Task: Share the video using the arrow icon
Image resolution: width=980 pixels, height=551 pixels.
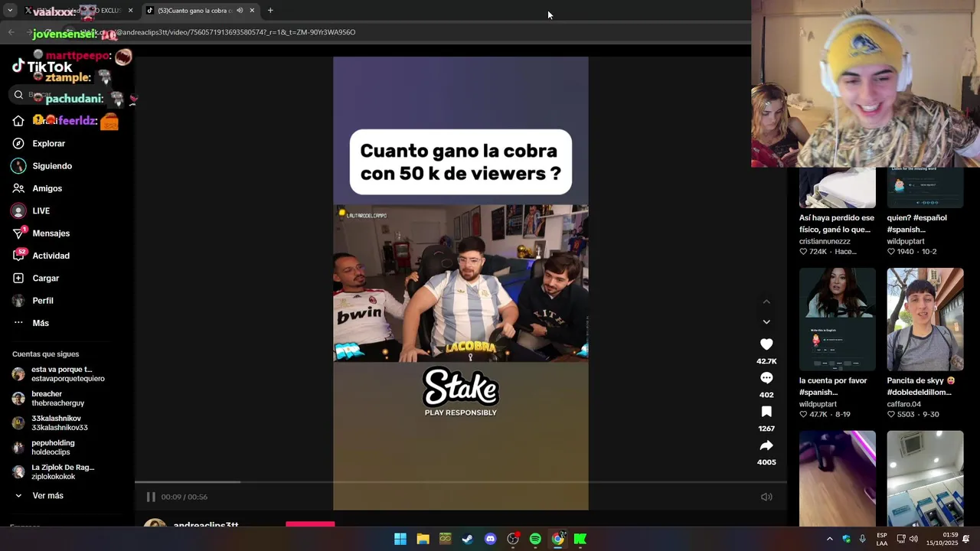Action: (766, 445)
